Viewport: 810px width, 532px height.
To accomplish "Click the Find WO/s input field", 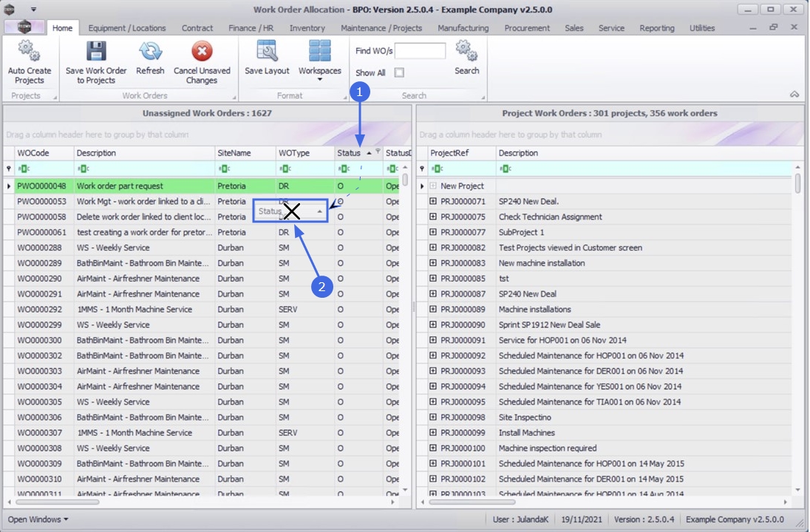I will (420, 51).
